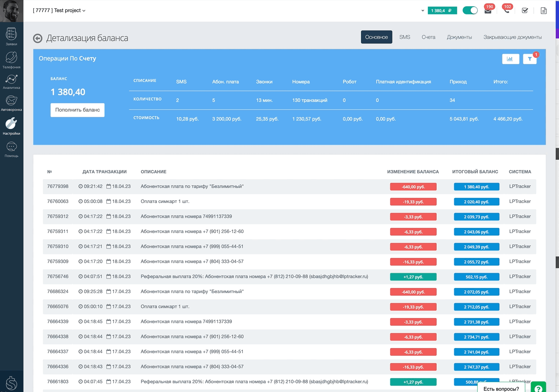
Task: Open the Заявки sidebar section
Action: pos(11,37)
